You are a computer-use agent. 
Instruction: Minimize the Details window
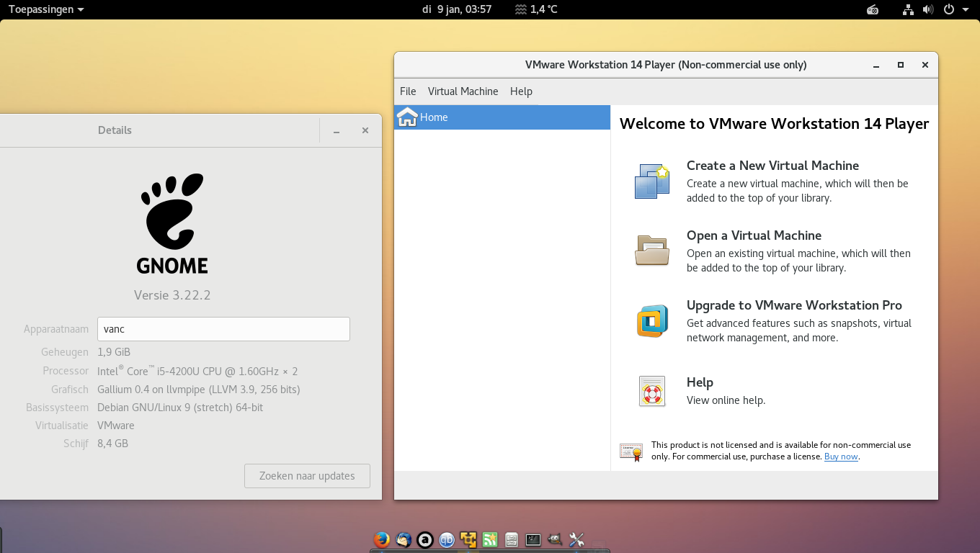point(337,131)
